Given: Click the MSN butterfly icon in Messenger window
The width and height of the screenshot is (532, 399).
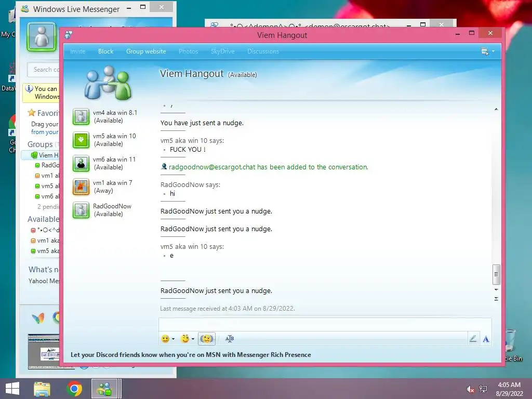Looking at the screenshot, I should point(38,318).
